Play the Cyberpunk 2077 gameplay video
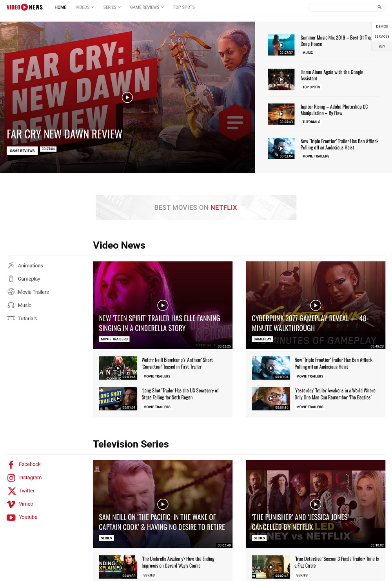Screen dimensions: 392x581 coord(316,305)
